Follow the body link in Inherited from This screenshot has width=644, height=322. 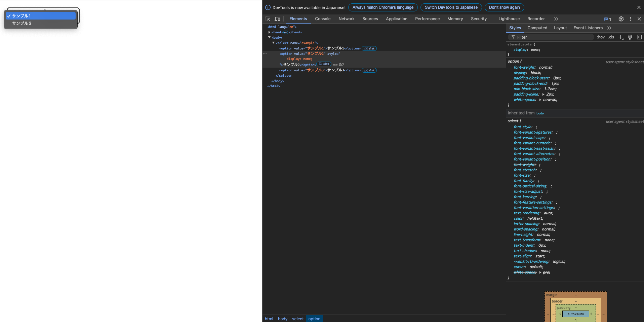(540, 113)
